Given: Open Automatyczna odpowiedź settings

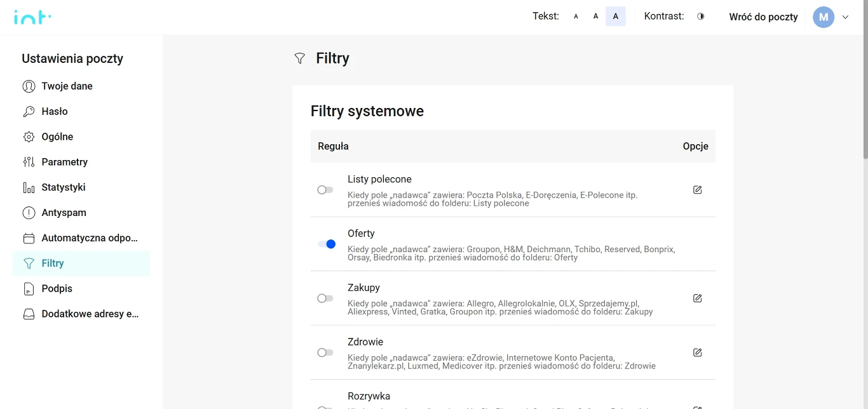Looking at the screenshot, I should coord(81,238).
